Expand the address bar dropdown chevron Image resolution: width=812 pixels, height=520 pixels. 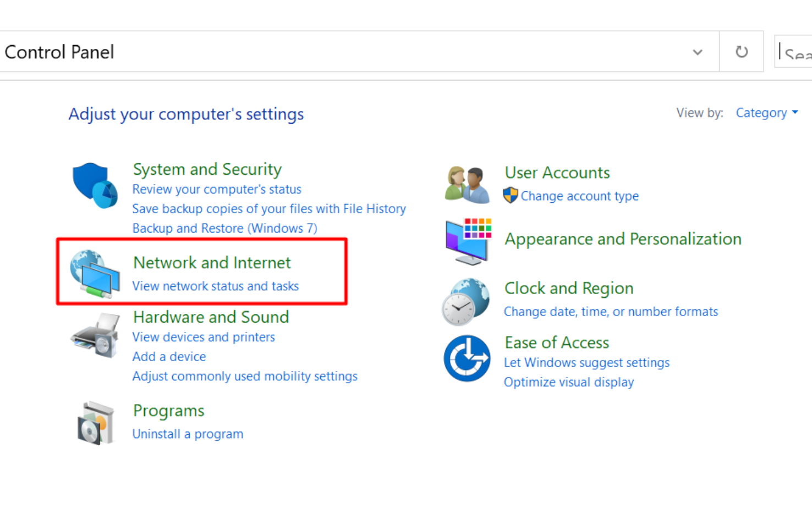click(697, 53)
